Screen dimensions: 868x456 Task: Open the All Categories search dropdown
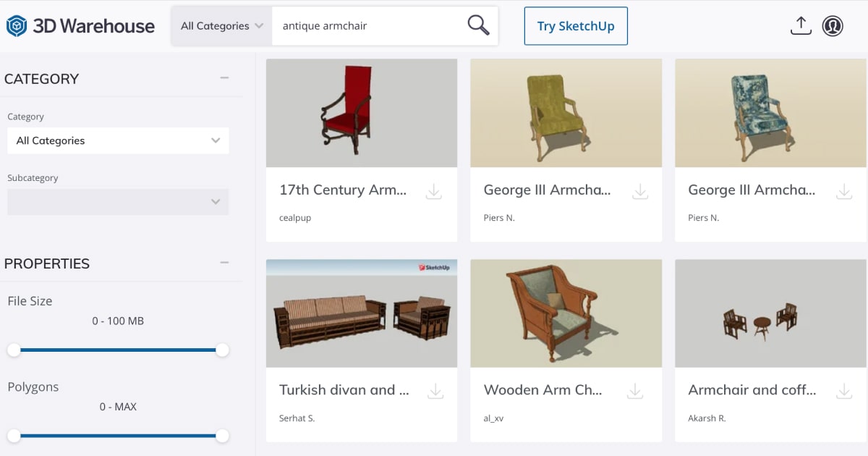[221, 26]
